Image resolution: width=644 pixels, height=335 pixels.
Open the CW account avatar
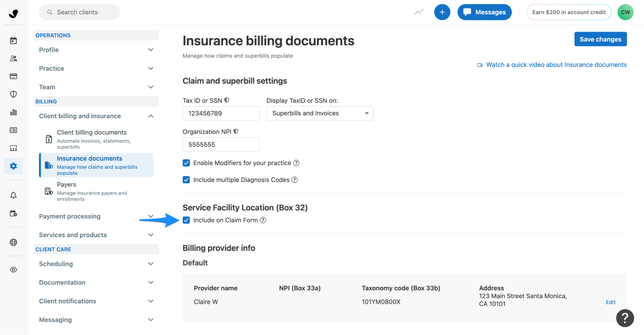(x=625, y=12)
